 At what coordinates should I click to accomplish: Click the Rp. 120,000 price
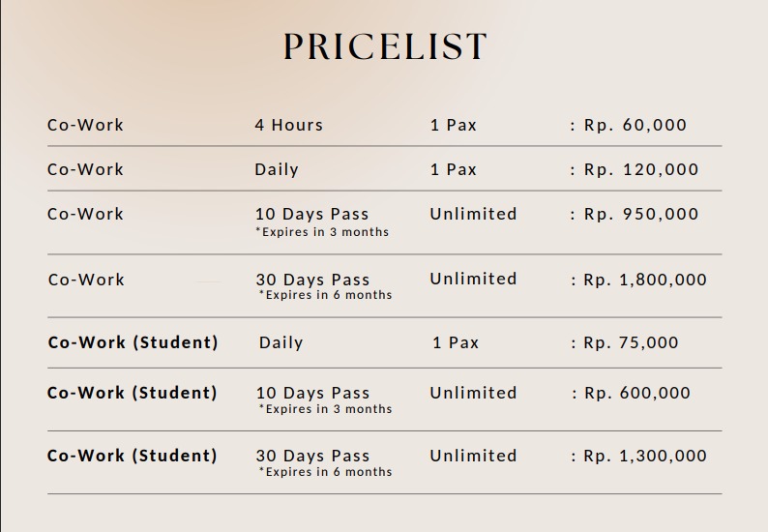(x=640, y=169)
